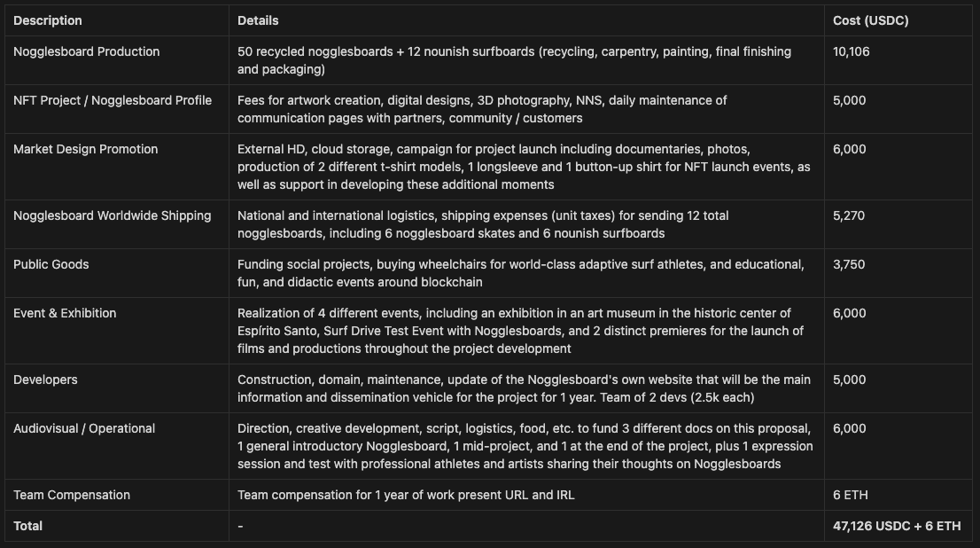Viewport: 980px width, 548px height.
Task: Click the Details column header
Action: (x=258, y=20)
